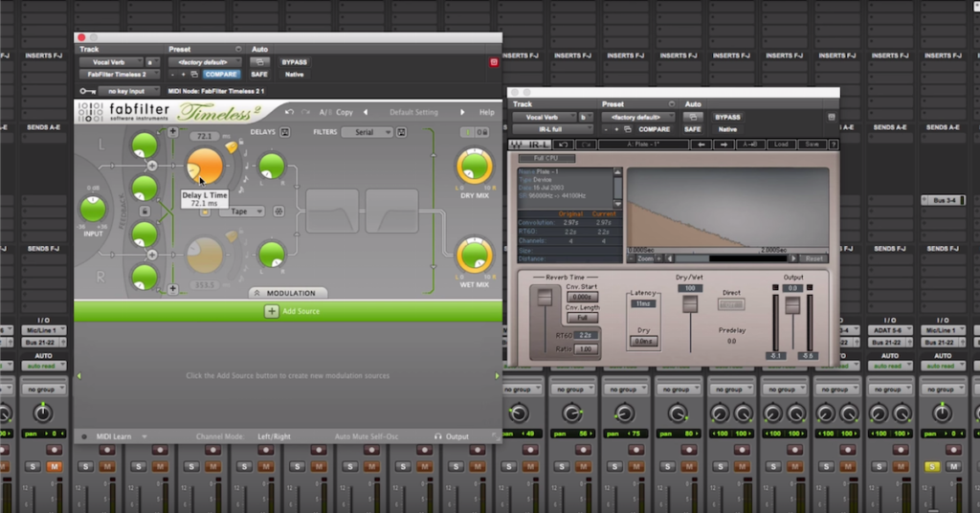Click the red target button in Timeless window
Screen dimensions: 980x513
coord(494,62)
